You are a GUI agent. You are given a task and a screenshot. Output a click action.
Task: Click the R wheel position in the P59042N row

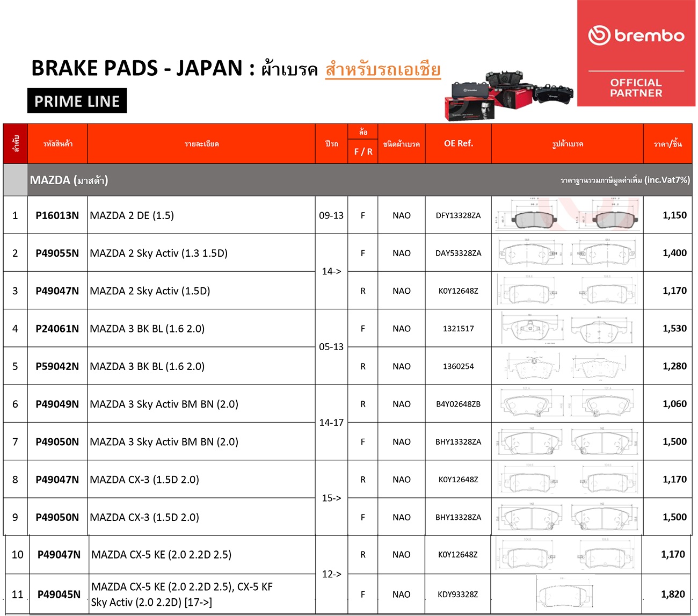[363, 366]
